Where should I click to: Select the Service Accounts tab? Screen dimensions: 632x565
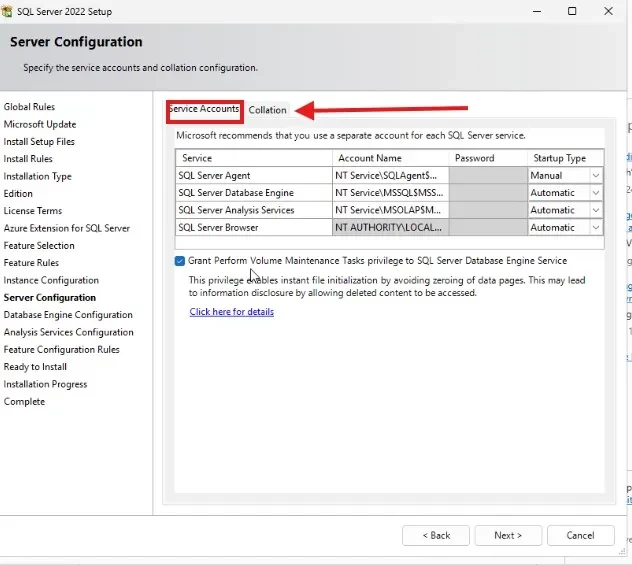click(x=204, y=109)
